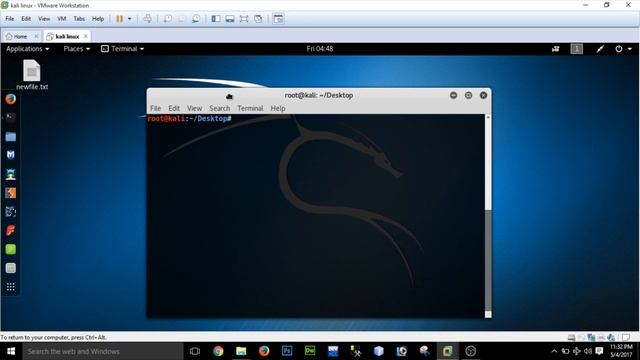
Task: Expand the Places menu in Kali
Action: point(76,49)
